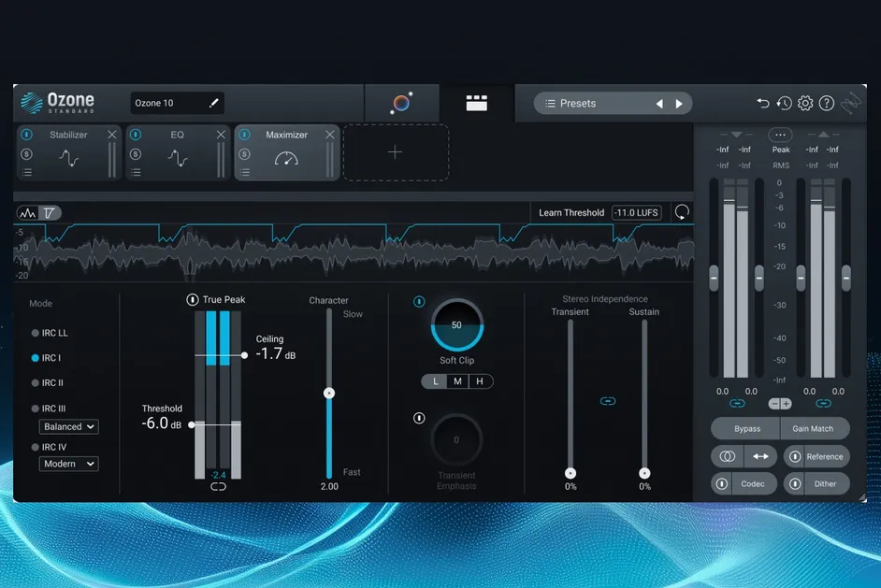
Task: Toggle the Maximizer power button
Action: [244, 135]
